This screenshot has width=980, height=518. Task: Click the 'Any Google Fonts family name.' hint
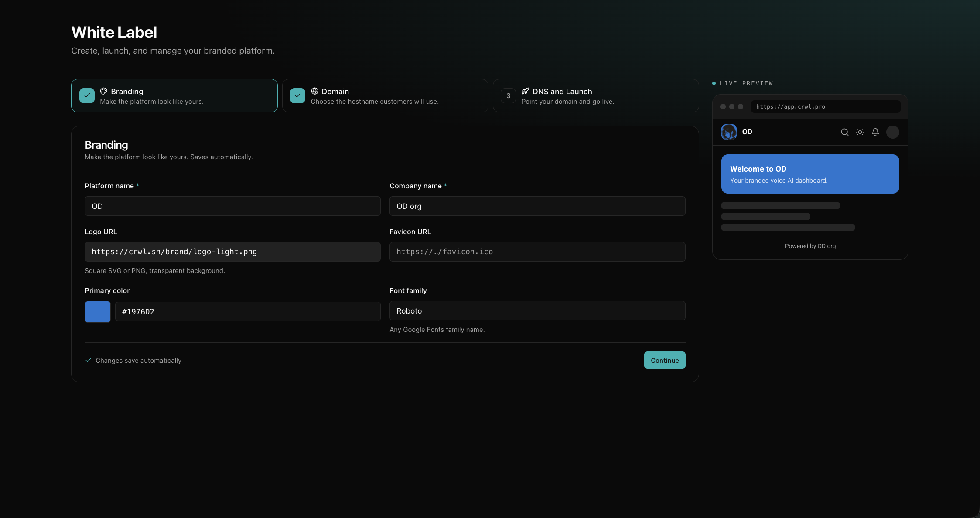[437, 330]
